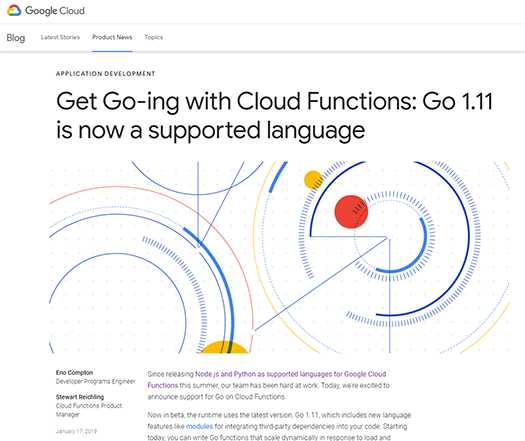525x441 pixels.
Task: Open the modules link
Action: (x=200, y=426)
